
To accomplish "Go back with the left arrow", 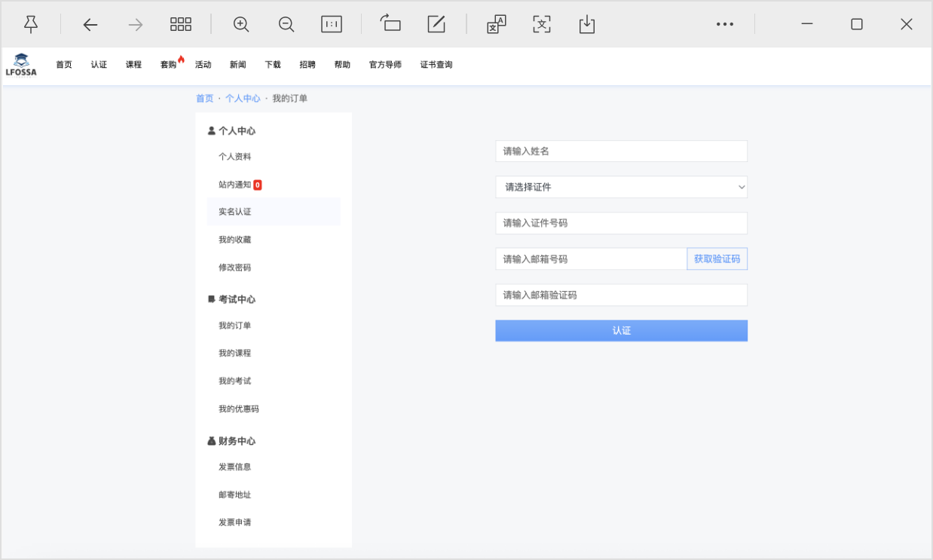I will (90, 24).
